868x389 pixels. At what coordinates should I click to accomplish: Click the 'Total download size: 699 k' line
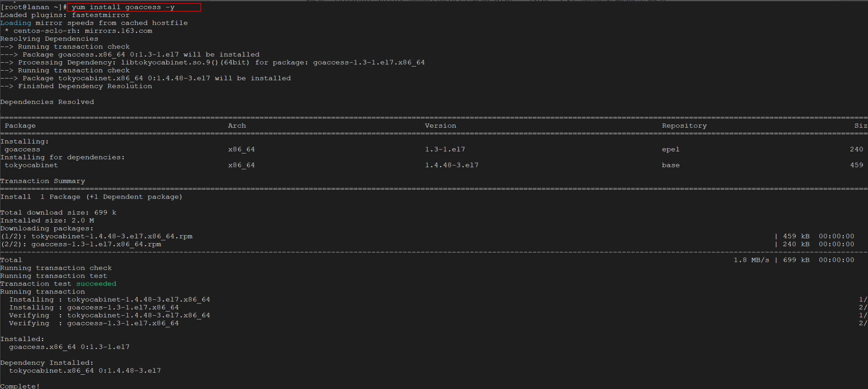(x=58, y=213)
